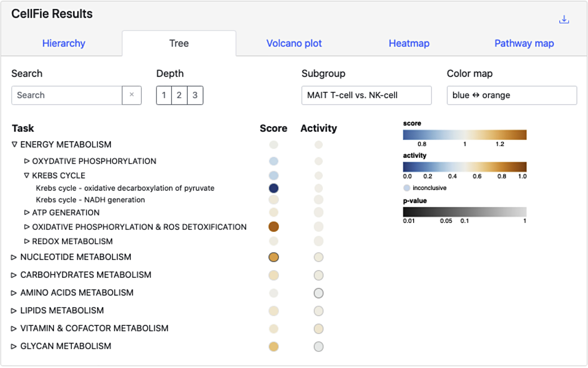Screen dimensions: 588x368
Task: Set tree depth to 3
Action: 195,95
